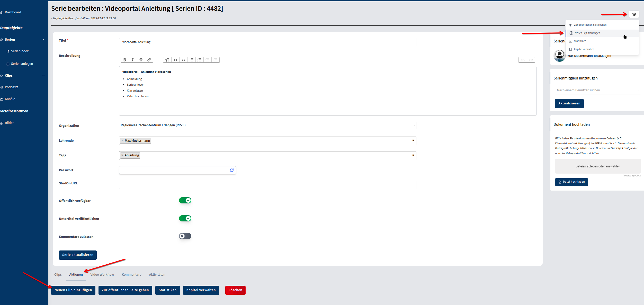Screen dimensions: 644x305
Task: Click the password regenerate icon
Action: (232, 170)
